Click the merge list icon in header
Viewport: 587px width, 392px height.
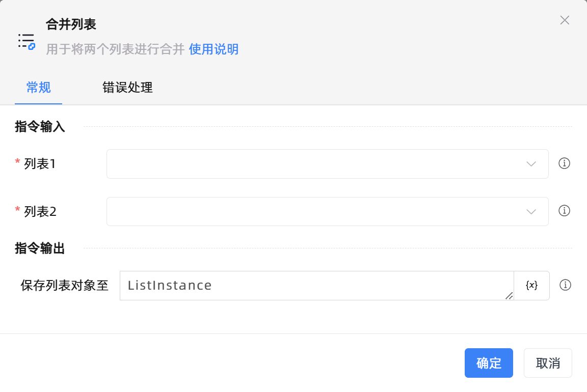coord(26,41)
